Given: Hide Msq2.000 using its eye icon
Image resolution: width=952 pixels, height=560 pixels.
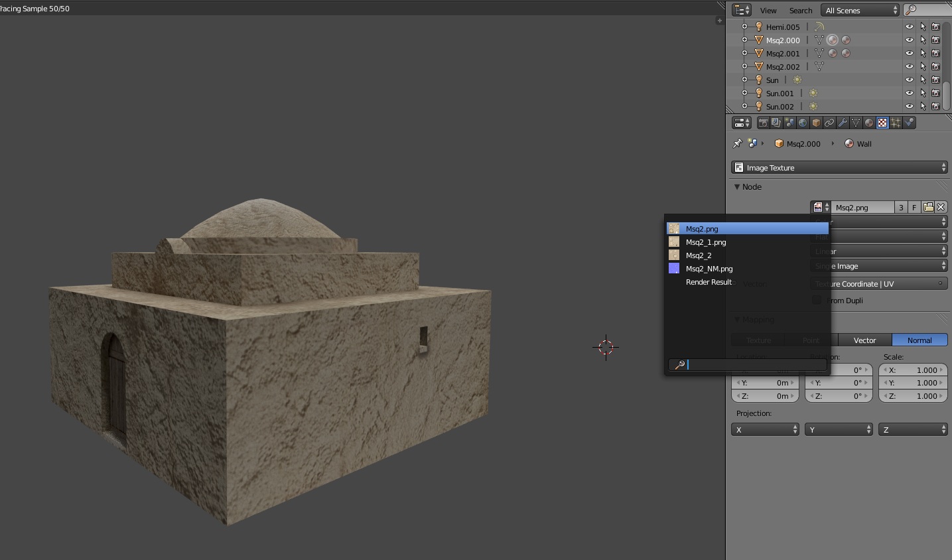Looking at the screenshot, I should click(x=910, y=40).
